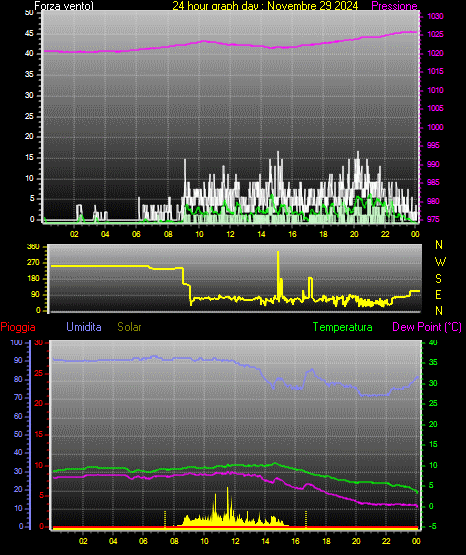Click the 24 hour graph day title
The height and width of the screenshot is (555, 466).
click(265, 6)
